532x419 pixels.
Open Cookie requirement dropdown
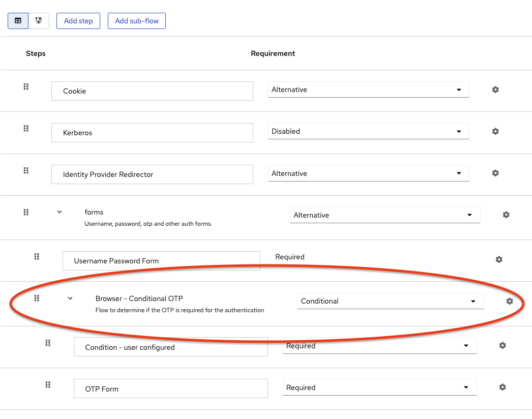(x=368, y=89)
